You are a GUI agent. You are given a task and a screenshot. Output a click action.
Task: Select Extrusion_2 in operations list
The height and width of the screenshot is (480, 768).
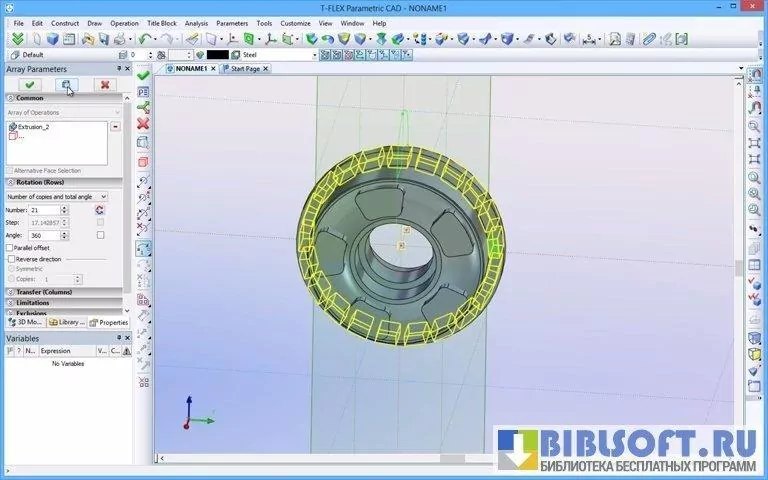pyautogui.click(x=32, y=127)
